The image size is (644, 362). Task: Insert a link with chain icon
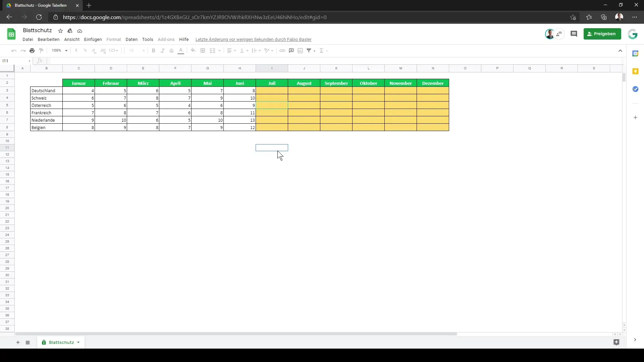click(x=282, y=51)
